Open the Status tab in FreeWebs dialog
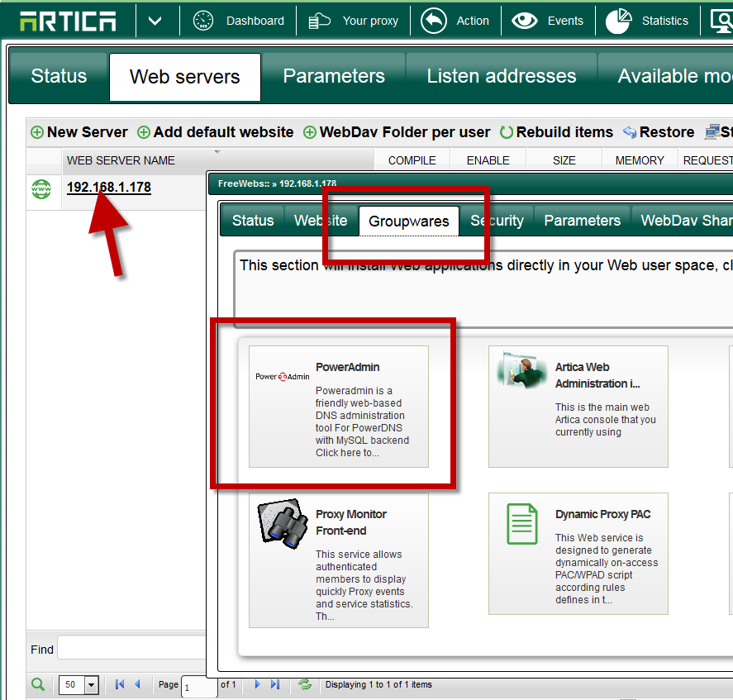The height and width of the screenshot is (700, 733). point(253,220)
